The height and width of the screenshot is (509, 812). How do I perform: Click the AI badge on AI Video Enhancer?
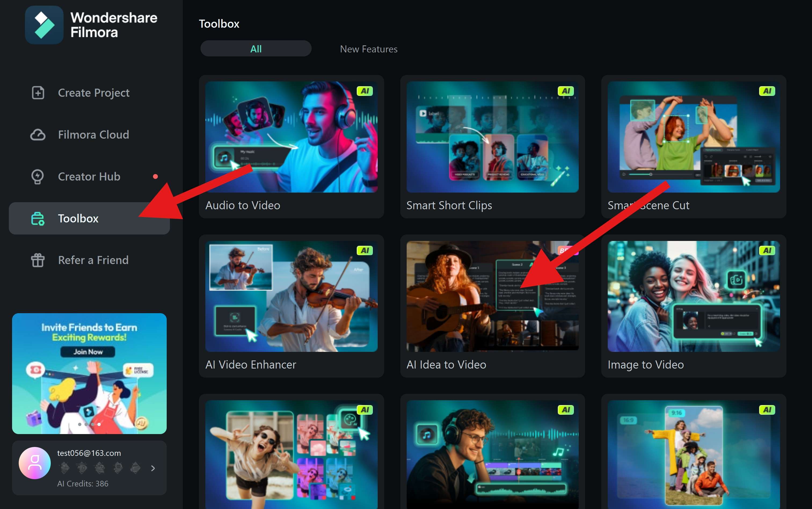point(365,250)
